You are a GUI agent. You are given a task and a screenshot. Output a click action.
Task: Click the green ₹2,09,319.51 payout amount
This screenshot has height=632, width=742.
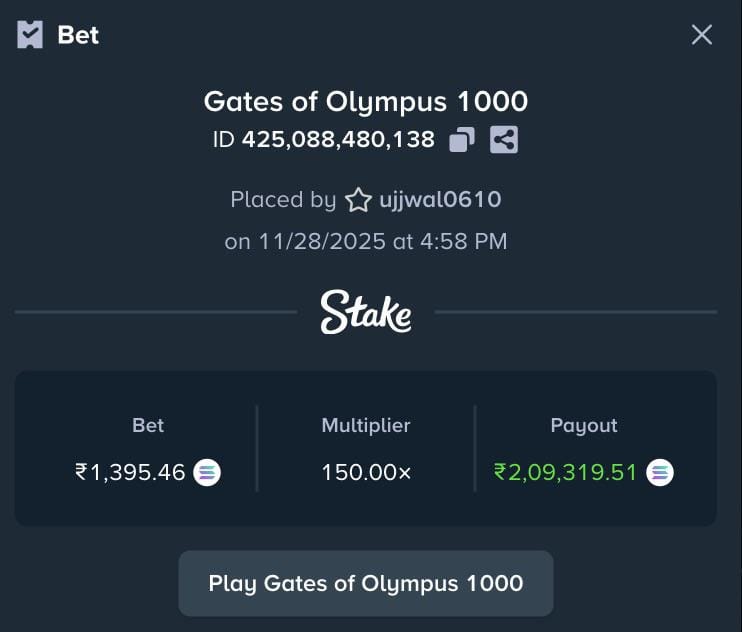(565, 472)
